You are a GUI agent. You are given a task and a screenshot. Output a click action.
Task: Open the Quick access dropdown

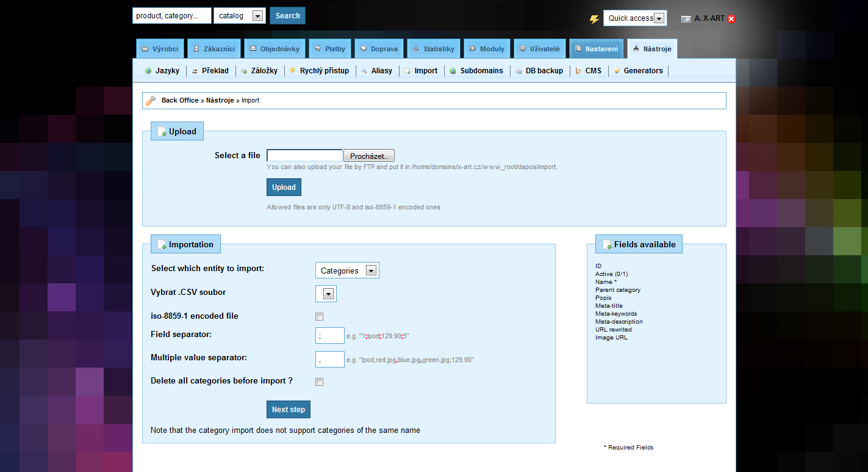634,18
